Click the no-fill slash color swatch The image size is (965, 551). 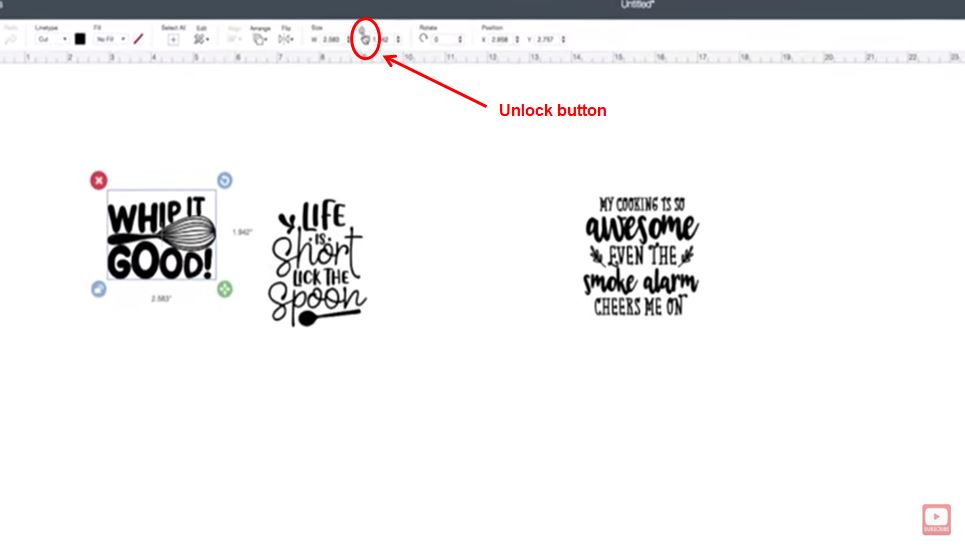(138, 39)
